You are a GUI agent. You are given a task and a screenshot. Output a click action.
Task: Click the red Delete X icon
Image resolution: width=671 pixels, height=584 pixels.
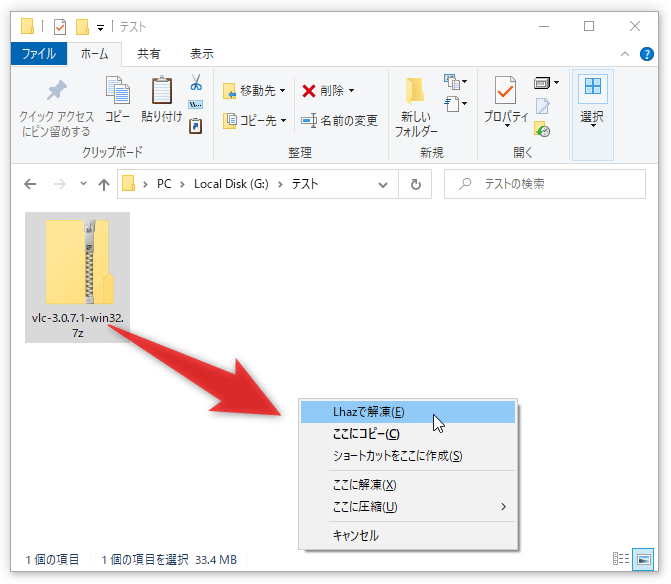309,91
